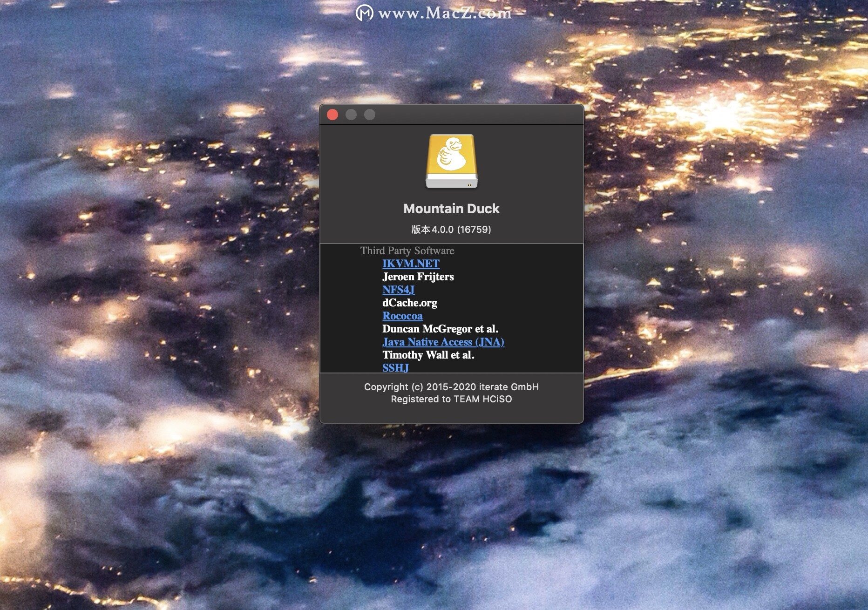
Task: Open the SSHJ link
Action: click(395, 368)
